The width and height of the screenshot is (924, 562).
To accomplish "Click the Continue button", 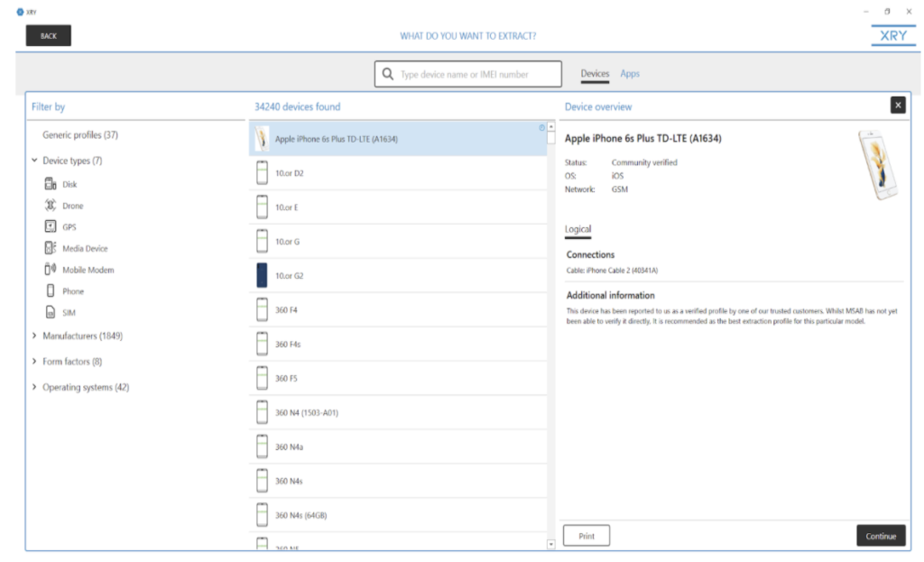I will 881,536.
